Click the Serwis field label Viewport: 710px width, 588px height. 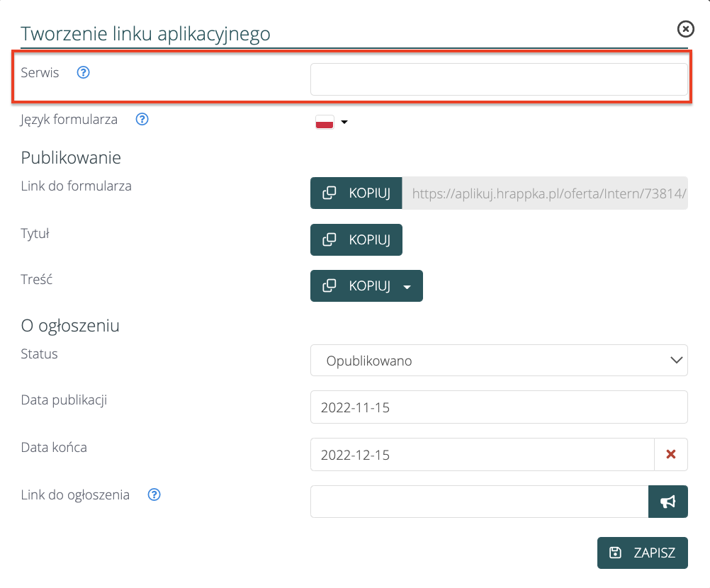(40, 72)
